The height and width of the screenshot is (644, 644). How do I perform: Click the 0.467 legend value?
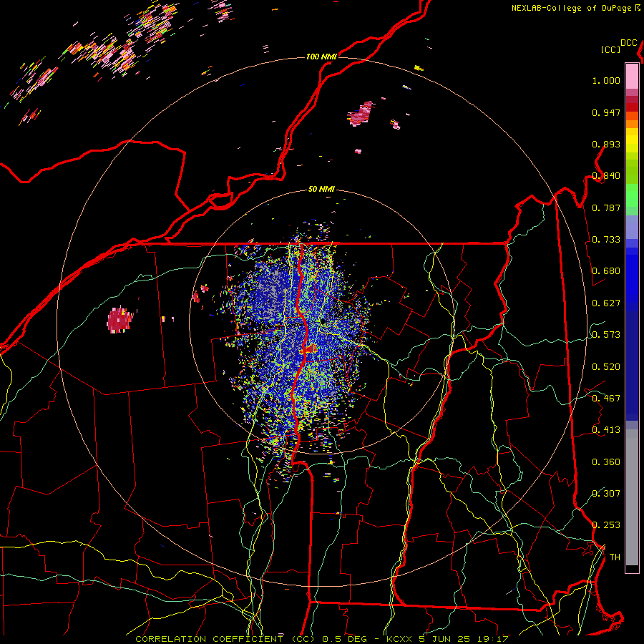pyautogui.click(x=606, y=399)
